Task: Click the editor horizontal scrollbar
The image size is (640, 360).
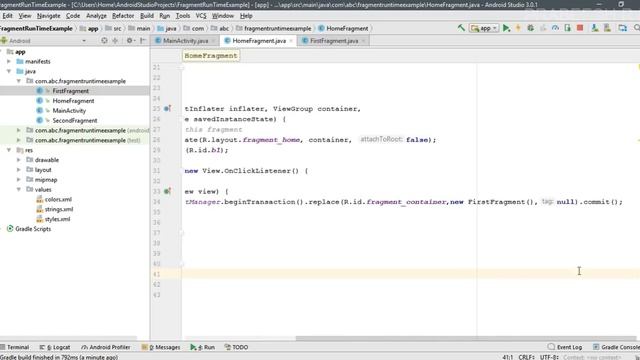Action: (x=465, y=338)
